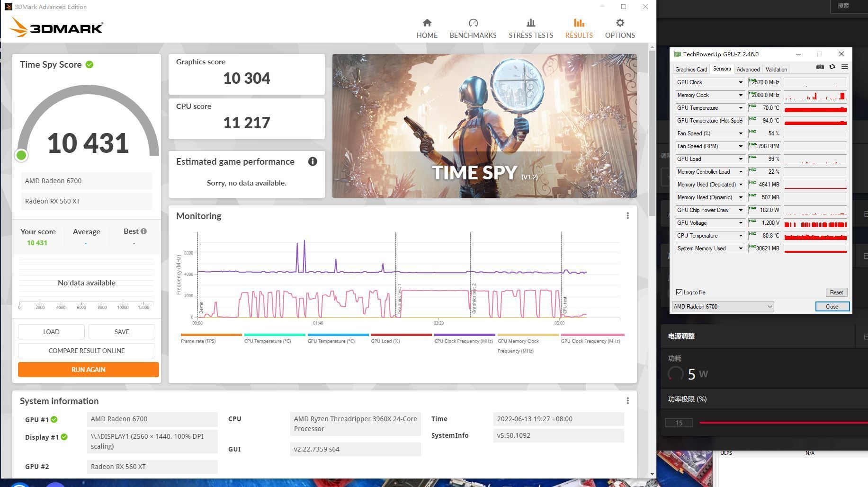Toggle CPU Temperature legend line
The image size is (868, 487).
pyautogui.click(x=275, y=338)
